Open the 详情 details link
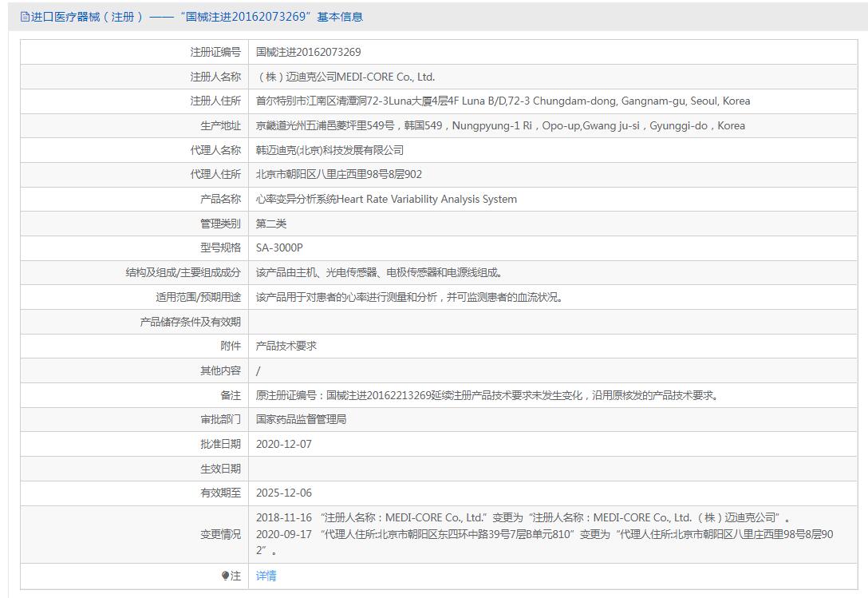Viewport: 868px width, 598px height. point(266,576)
